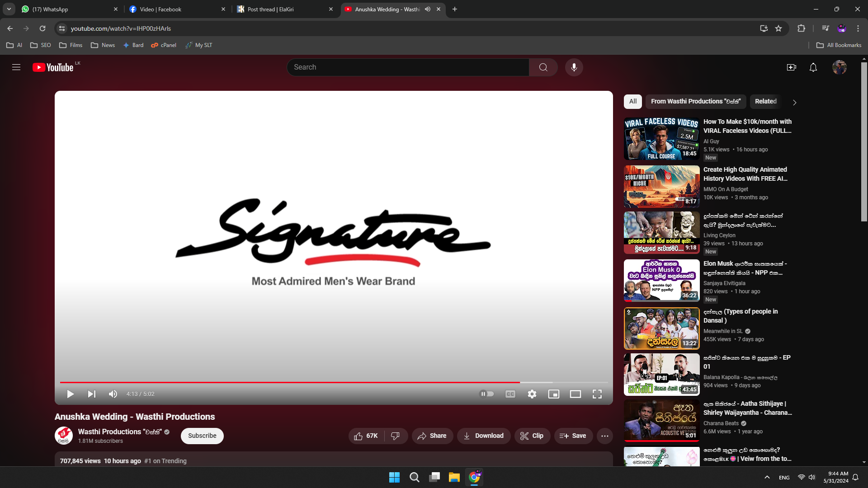Click the search magnifier button
Image resolution: width=868 pixels, height=488 pixels.
click(x=543, y=67)
